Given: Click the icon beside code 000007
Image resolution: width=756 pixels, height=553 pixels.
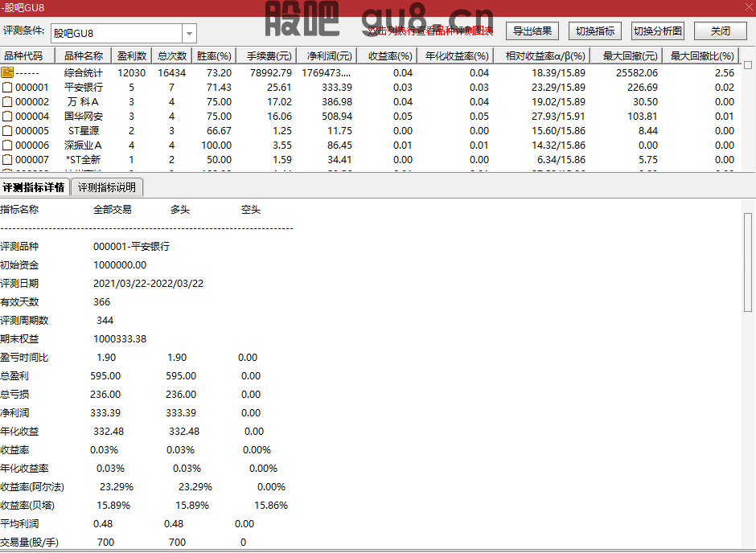Looking at the screenshot, I should coord(7,159).
